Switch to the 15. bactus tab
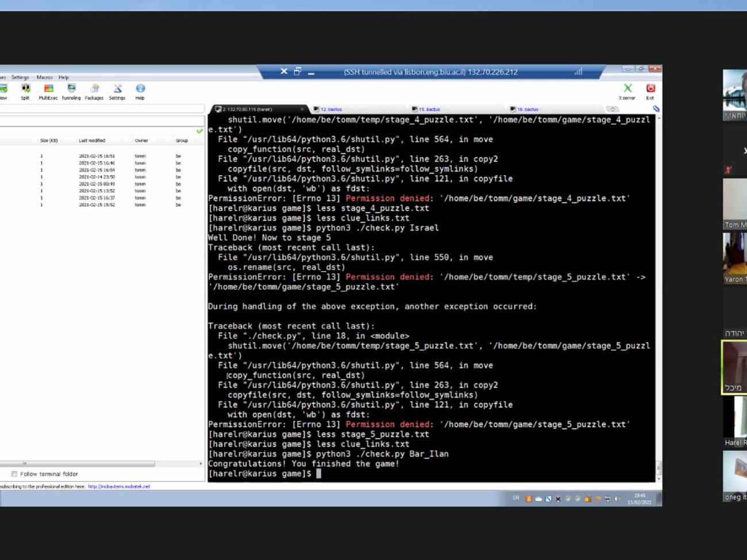The image size is (747, 560). [429, 109]
